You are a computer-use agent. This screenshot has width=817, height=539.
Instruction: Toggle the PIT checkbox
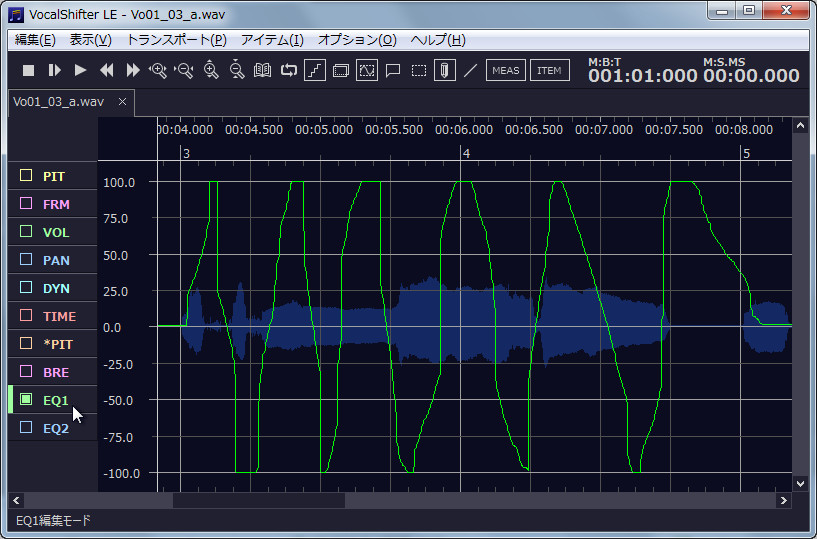(x=26, y=175)
